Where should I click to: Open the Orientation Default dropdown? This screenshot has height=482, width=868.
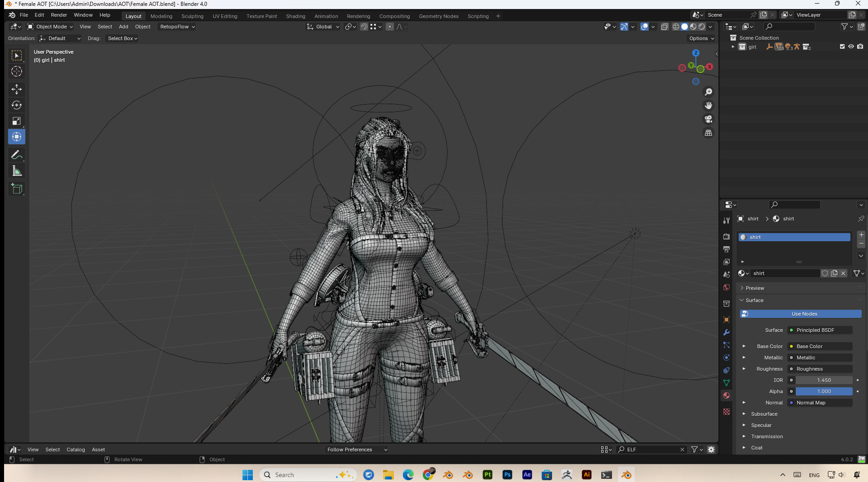[60, 38]
